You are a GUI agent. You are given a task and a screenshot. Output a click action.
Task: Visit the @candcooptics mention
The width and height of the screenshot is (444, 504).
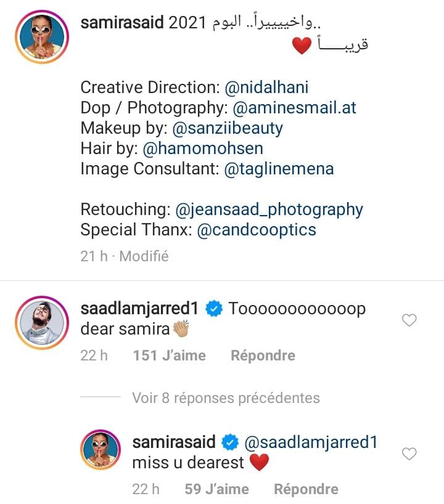tap(256, 230)
